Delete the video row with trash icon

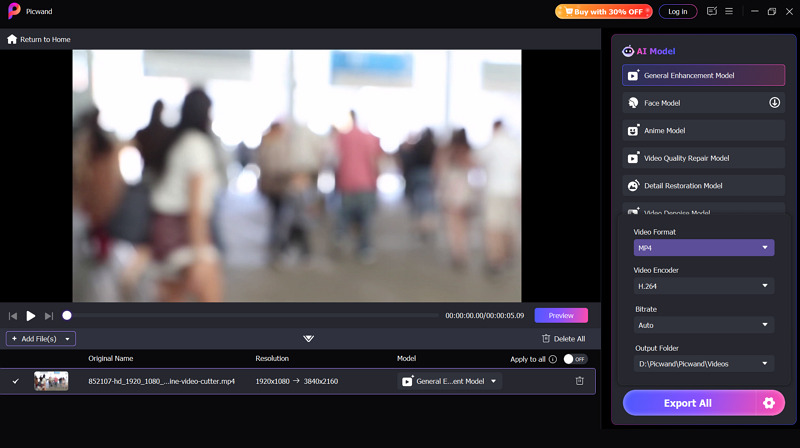point(579,381)
